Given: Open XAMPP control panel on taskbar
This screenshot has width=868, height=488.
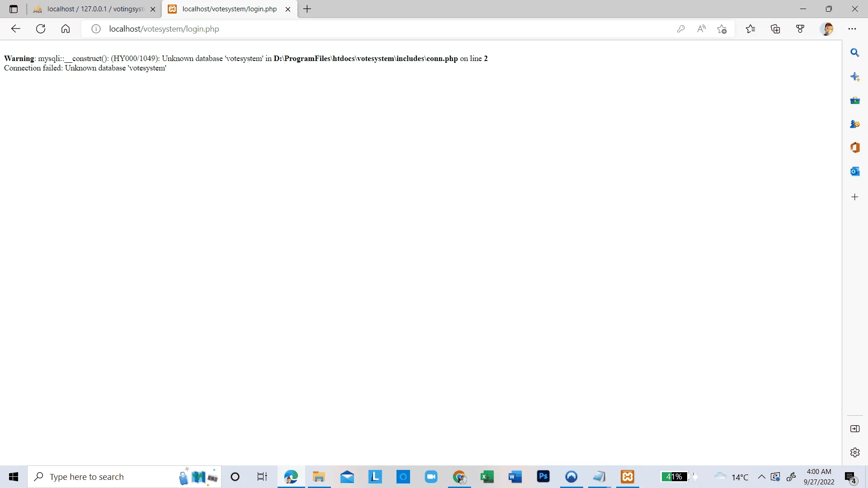Looking at the screenshot, I should point(627,477).
